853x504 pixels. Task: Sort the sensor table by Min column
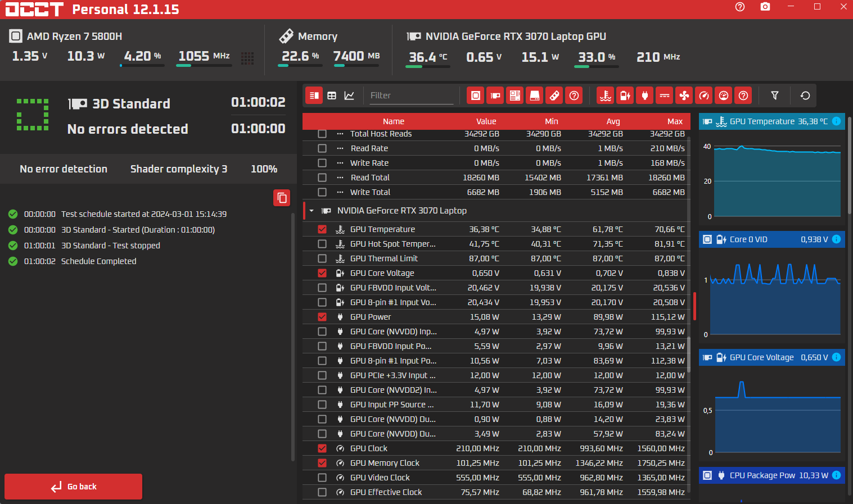click(552, 121)
